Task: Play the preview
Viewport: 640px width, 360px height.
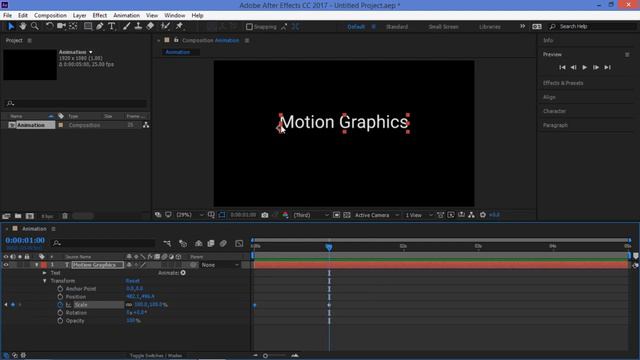Action: pyautogui.click(x=584, y=67)
